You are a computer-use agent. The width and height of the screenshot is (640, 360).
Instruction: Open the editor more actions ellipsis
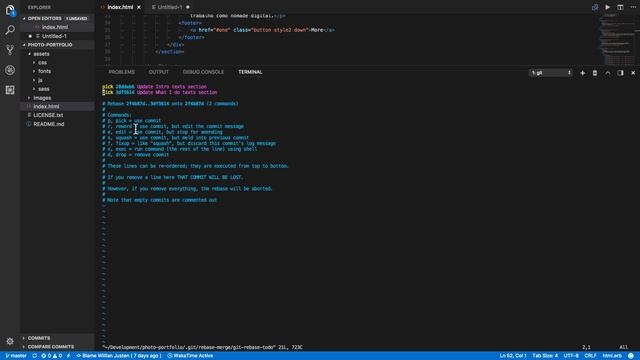[x=633, y=7]
